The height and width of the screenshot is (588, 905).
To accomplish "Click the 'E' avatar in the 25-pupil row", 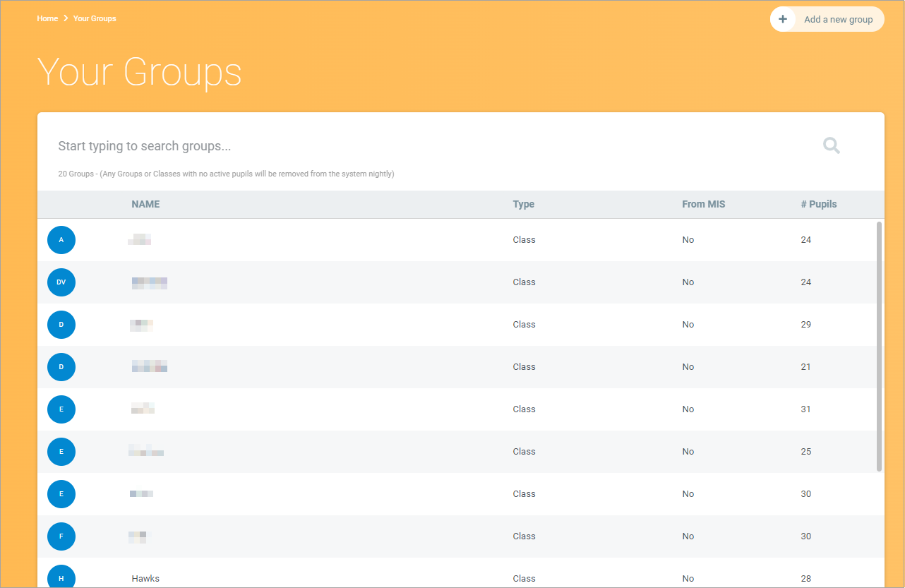I will click(61, 452).
